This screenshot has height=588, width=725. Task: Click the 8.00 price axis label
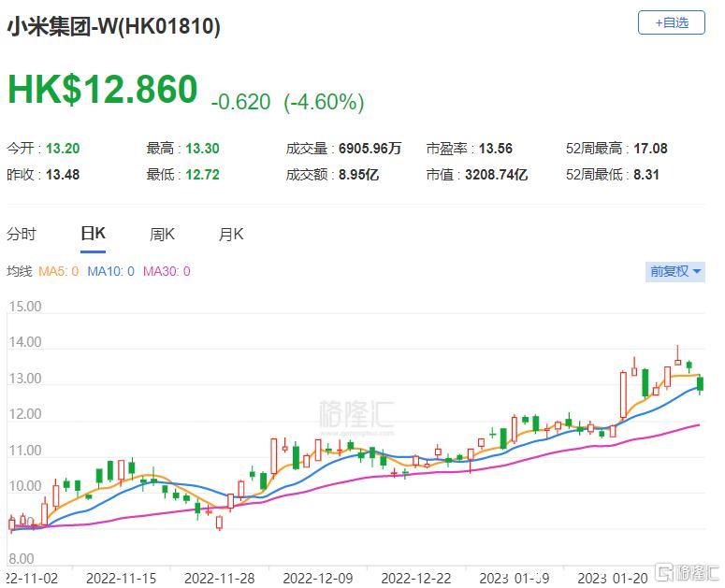pyautogui.click(x=22, y=559)
